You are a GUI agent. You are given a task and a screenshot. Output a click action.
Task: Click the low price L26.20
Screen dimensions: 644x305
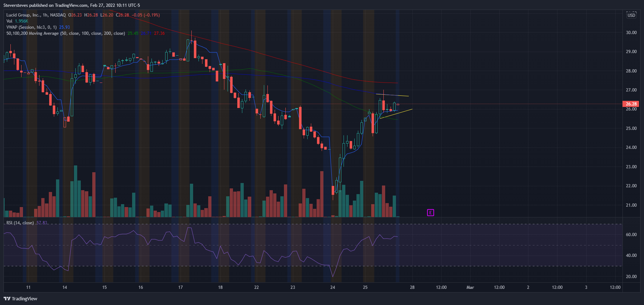(x=107, y=15)
